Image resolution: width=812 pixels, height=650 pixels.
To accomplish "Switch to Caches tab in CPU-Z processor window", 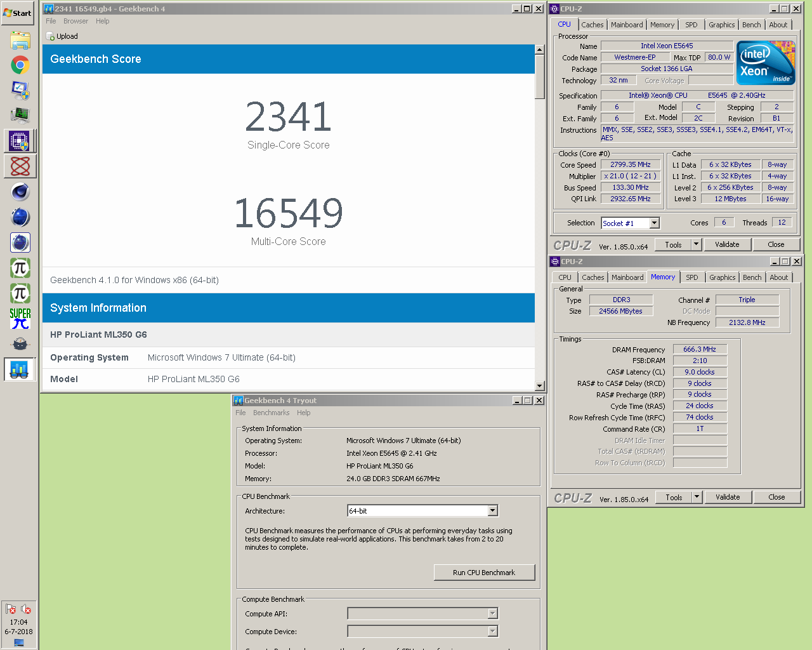I will [x=593, y=25].
